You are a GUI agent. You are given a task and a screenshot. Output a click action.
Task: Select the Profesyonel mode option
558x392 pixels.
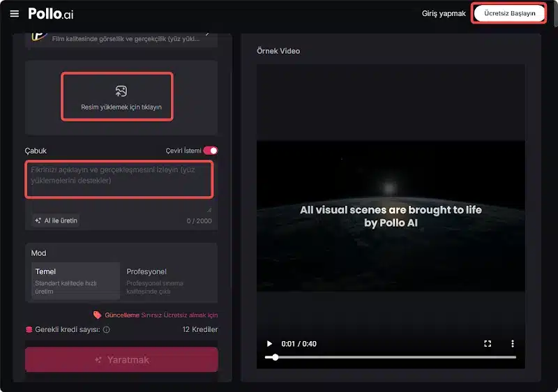[x=167, y=281]
